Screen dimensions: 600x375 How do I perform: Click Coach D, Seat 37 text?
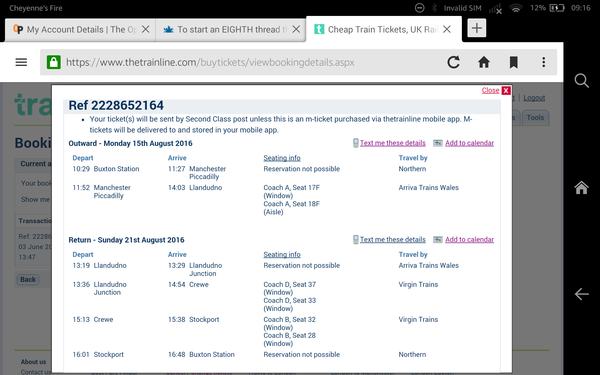click(290, 284)
